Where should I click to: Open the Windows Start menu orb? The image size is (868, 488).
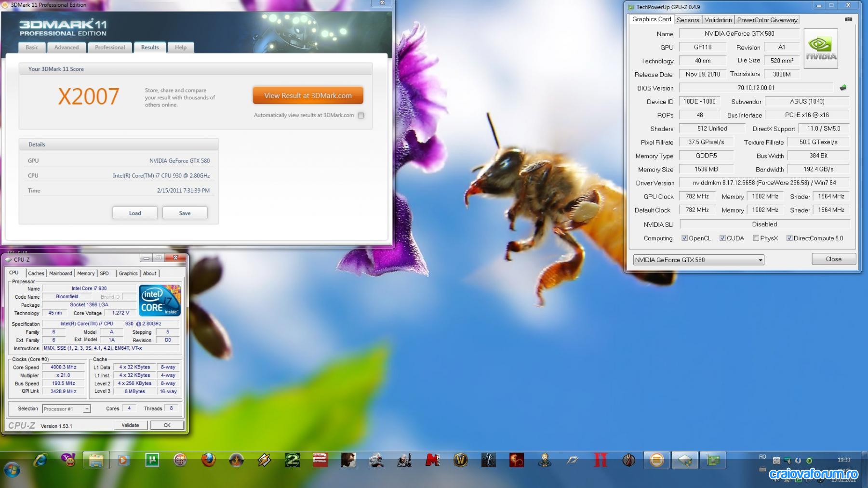[12, 470]
